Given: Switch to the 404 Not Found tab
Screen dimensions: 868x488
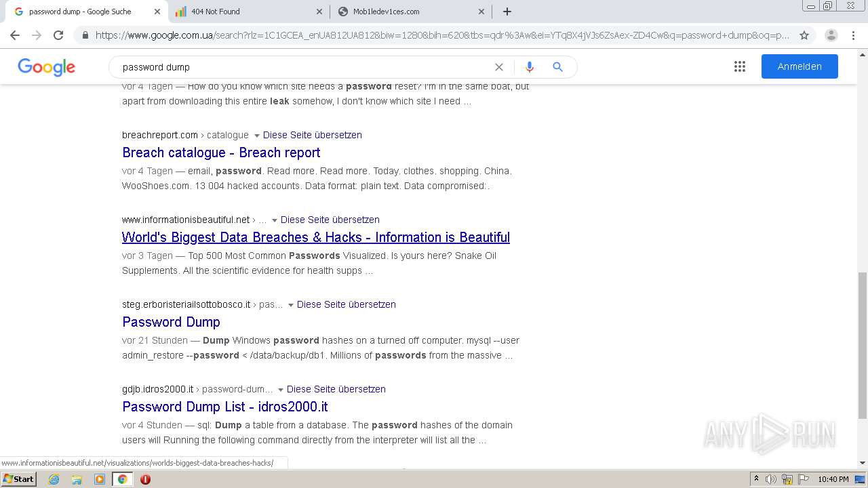Looking at the screenshot, I should coord(248,12).
